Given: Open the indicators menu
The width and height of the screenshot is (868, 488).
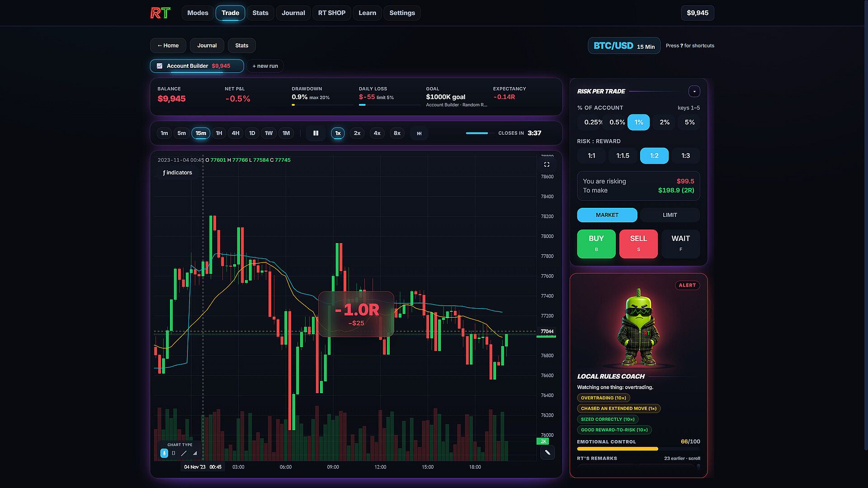Looking at the screenshot, I should [x=178, y=173].
